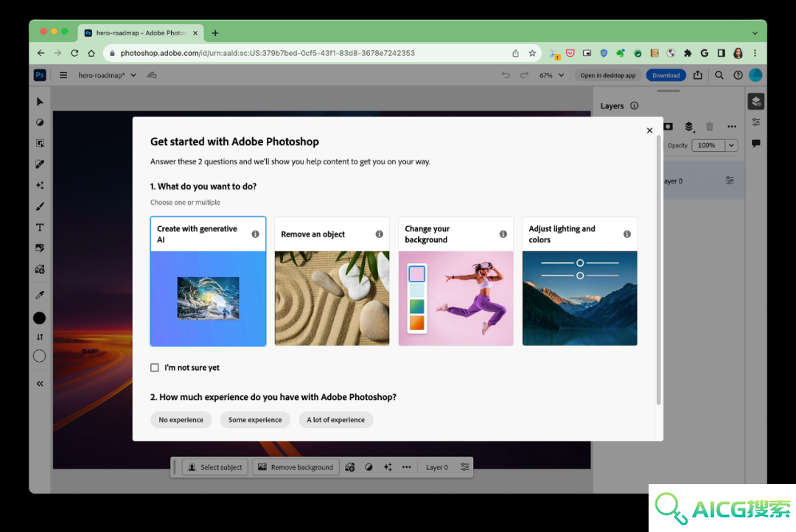
Task: Choose the dashed-square selection tool
Action: click(40, 143)
